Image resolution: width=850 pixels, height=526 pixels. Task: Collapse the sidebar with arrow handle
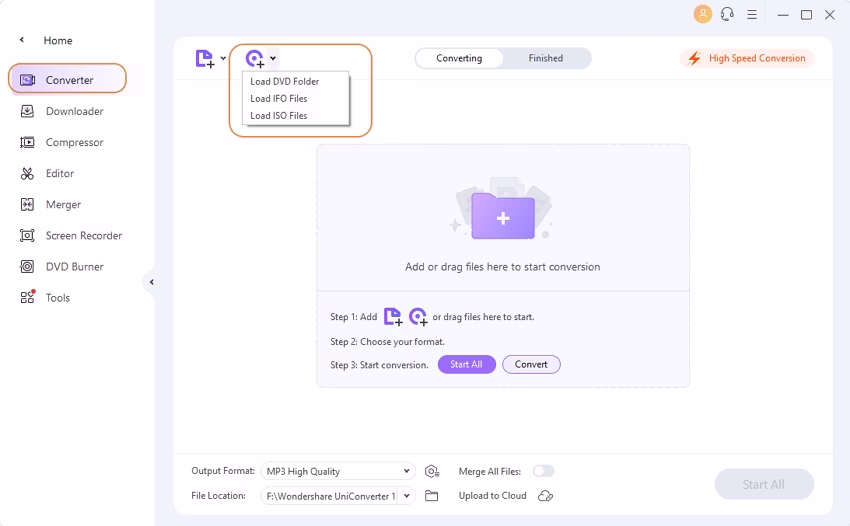point(151,282)
